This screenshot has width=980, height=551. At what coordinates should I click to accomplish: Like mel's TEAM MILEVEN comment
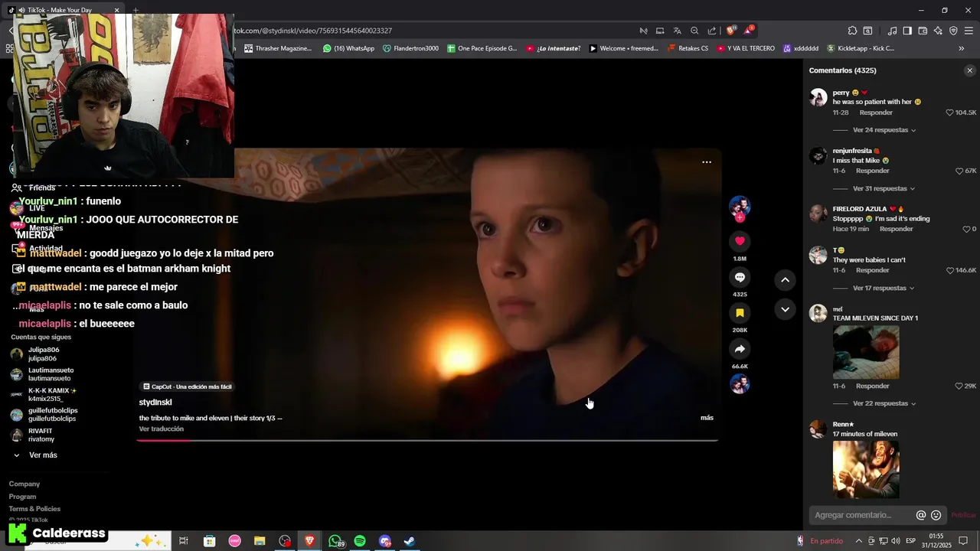click(x=959, y=386)
